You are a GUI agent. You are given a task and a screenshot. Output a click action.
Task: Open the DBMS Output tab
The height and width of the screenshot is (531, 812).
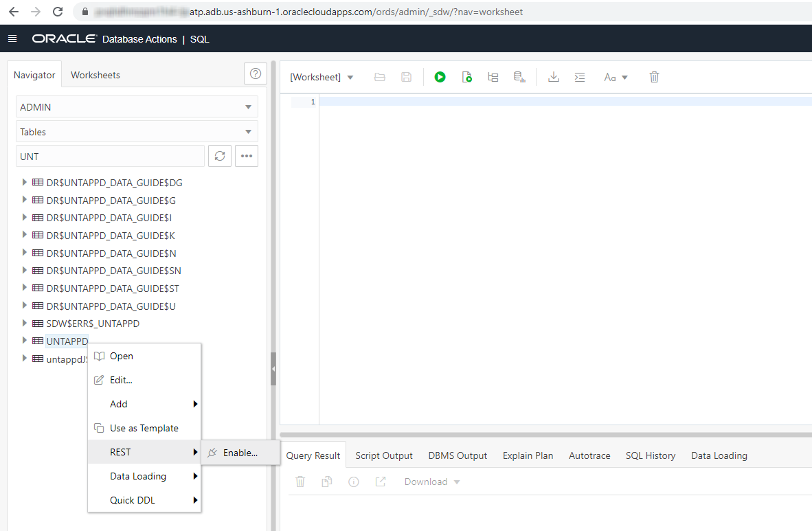(458, 455)
